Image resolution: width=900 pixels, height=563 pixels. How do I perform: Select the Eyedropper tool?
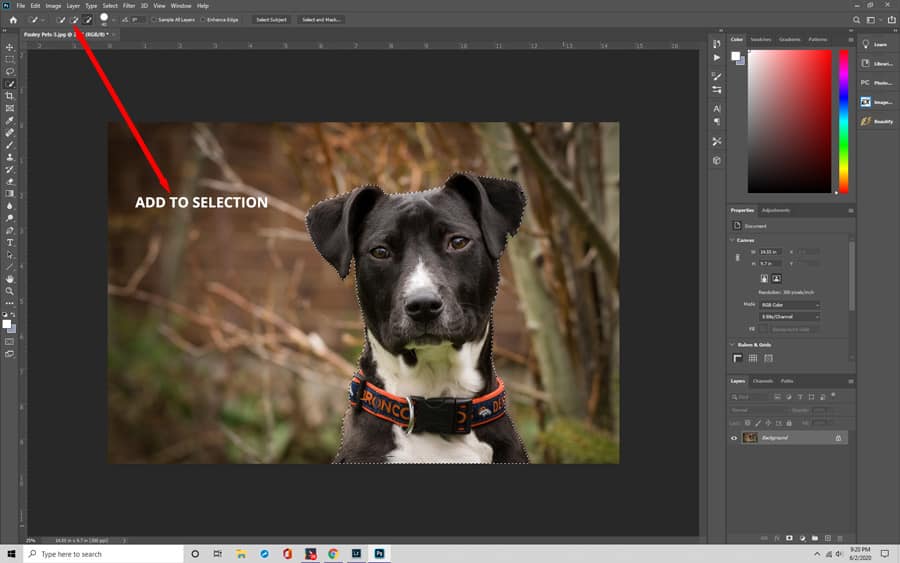(10, 121)
